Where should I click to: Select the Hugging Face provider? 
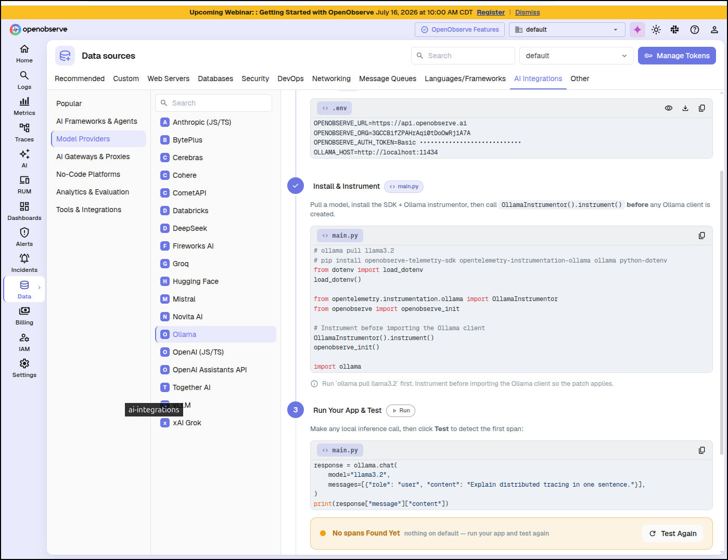215,281
